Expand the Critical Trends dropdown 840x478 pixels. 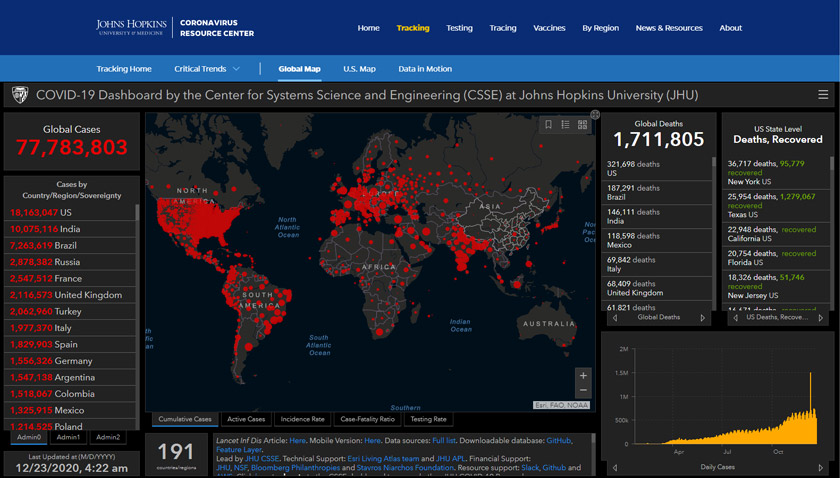pos(207,69)
